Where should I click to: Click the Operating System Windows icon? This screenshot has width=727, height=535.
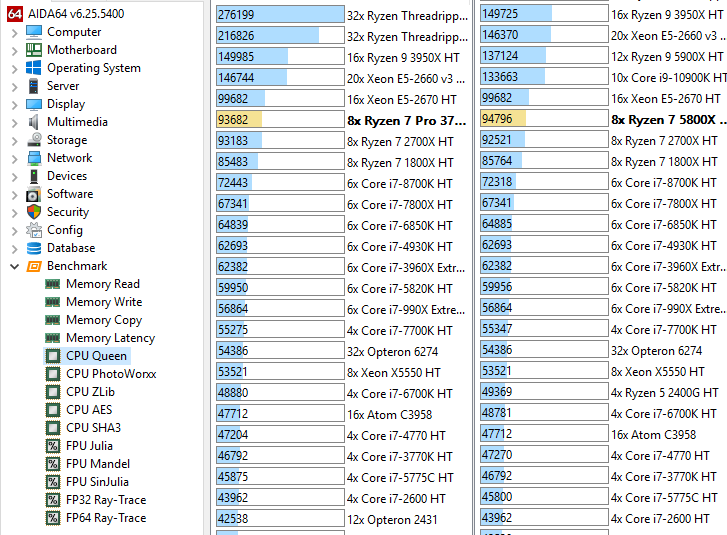(34, 68)
